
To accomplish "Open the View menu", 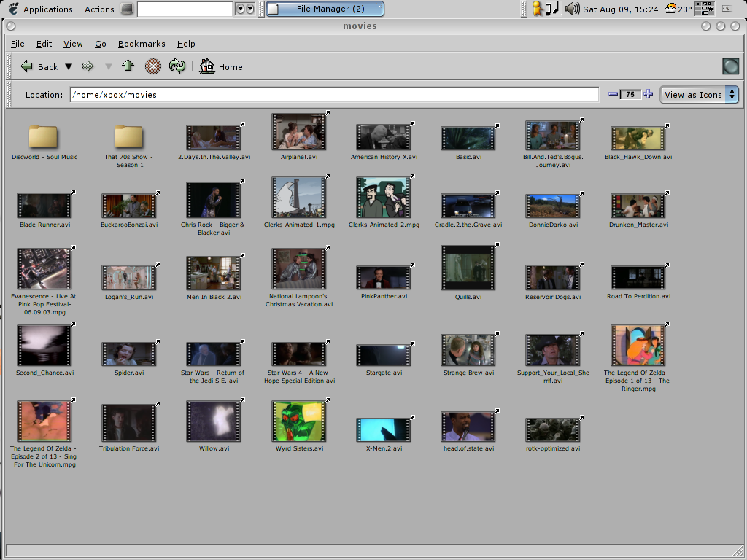I will 73,44.
